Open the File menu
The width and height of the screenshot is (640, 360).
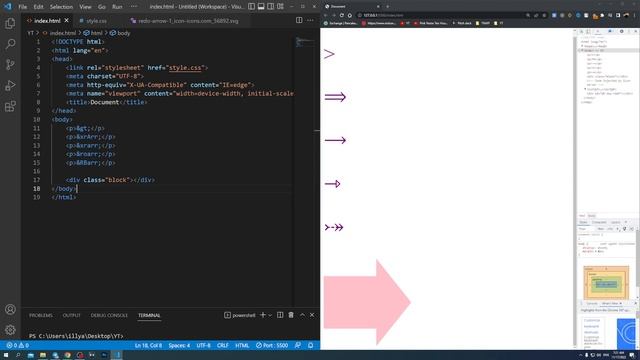coord(23,7)
